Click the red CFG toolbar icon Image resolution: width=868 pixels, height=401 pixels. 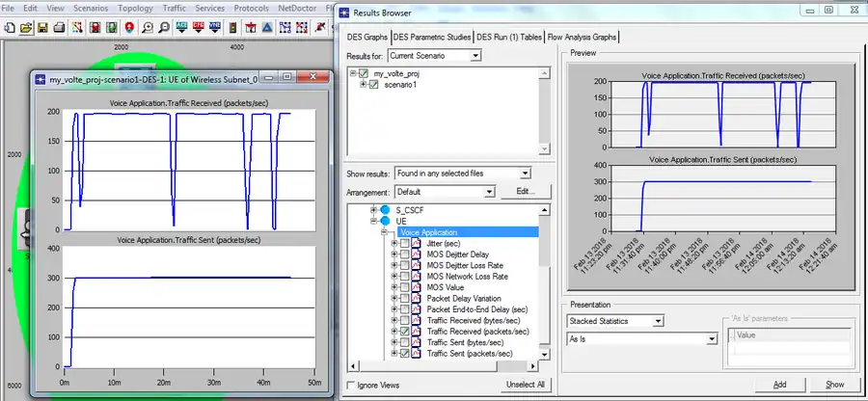pos(198,27)
